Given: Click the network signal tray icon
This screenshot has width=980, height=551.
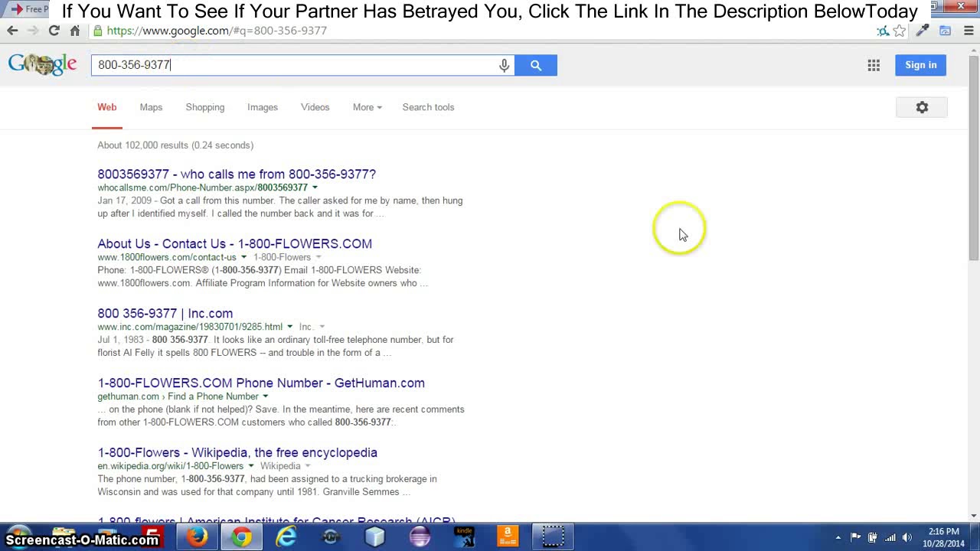Looking at the screenshot, I should coord(890,537).
